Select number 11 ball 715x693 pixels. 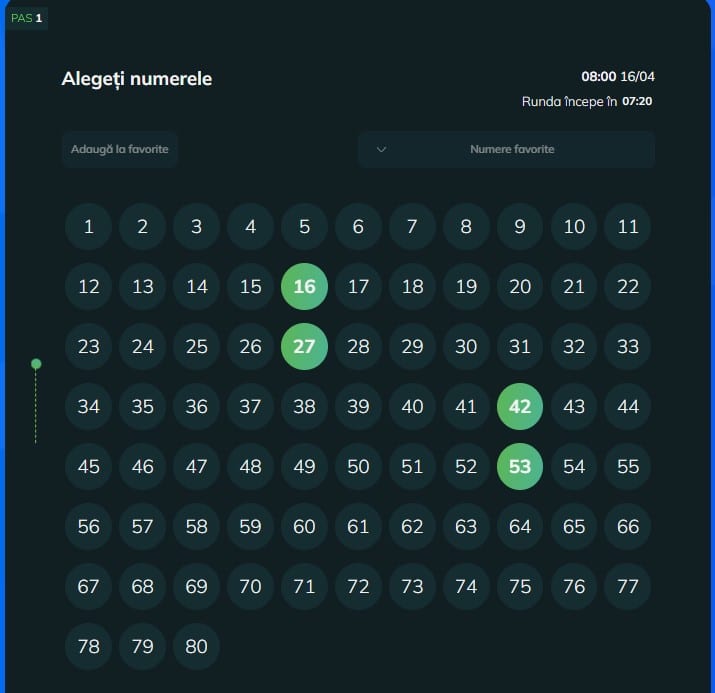(x=627, y=227)
